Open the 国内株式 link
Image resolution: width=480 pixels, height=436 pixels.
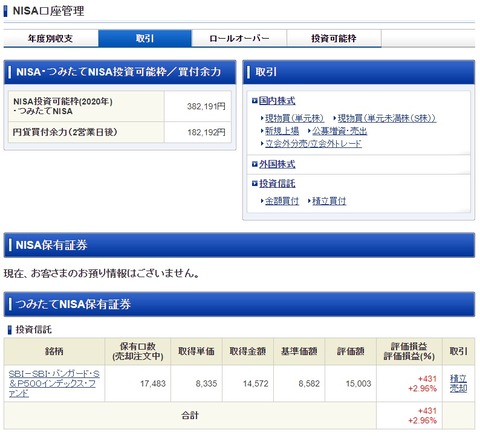[x=277, y=101]
